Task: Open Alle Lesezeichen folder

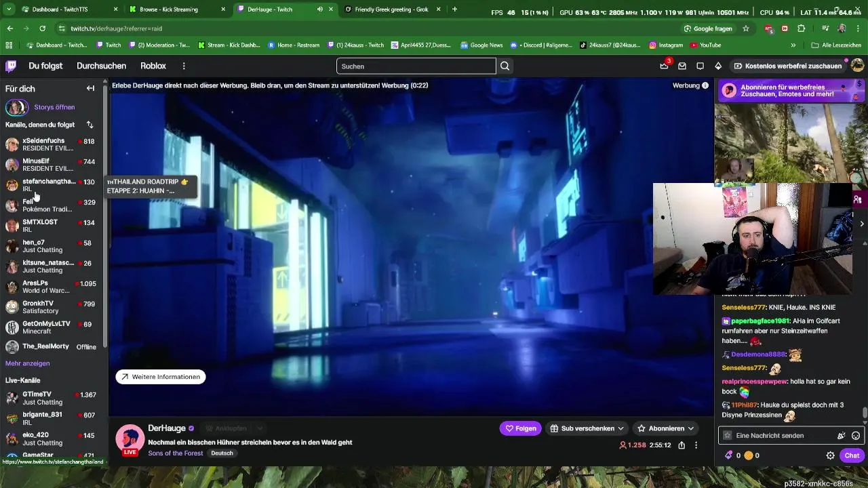Action: click(x=836, y=45)
